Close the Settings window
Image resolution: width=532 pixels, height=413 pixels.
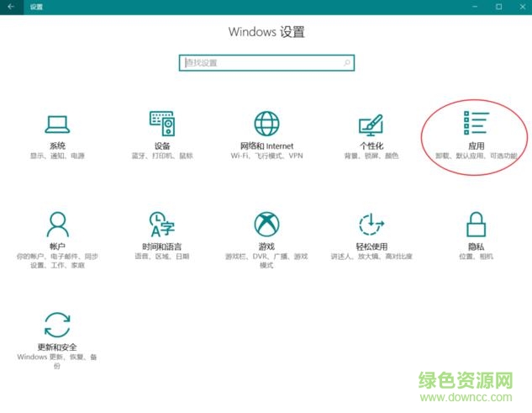[x=523, y=7]
